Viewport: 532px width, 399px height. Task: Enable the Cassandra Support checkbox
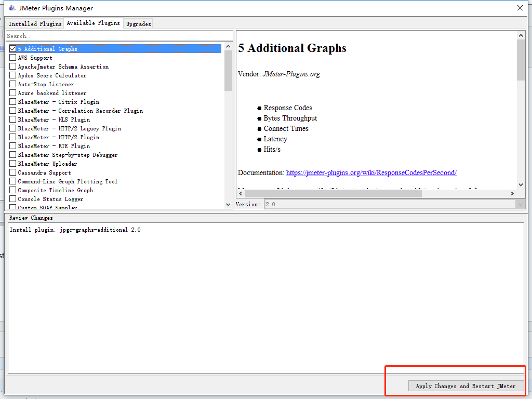pos(13,172)
